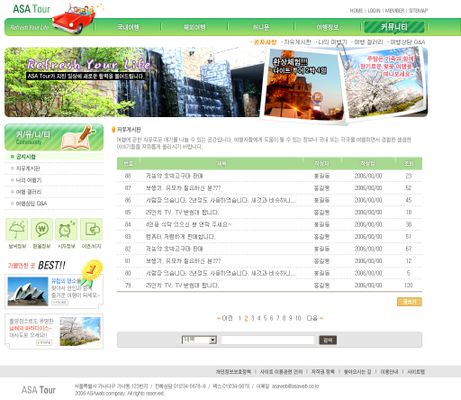Go to page 5 in pagination
This screenshot has height=400, width=461.
point(265,318)
